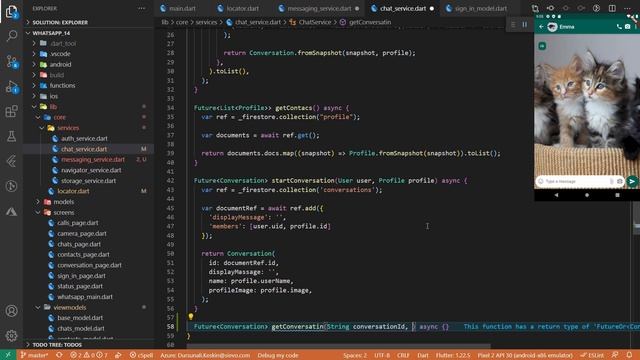Tap the Android home navigation circle
This screenshot has height=360, width=640.
point(587,195)
